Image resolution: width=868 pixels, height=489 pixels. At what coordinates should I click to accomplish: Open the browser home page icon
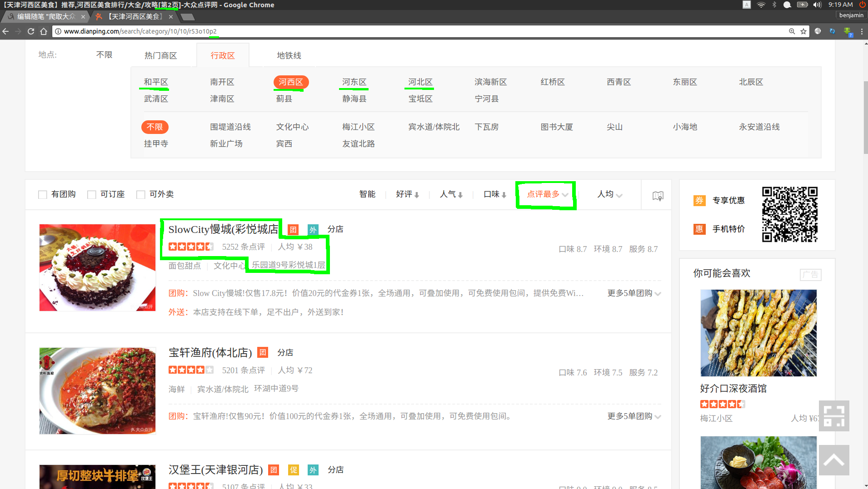tap(44, 31)
